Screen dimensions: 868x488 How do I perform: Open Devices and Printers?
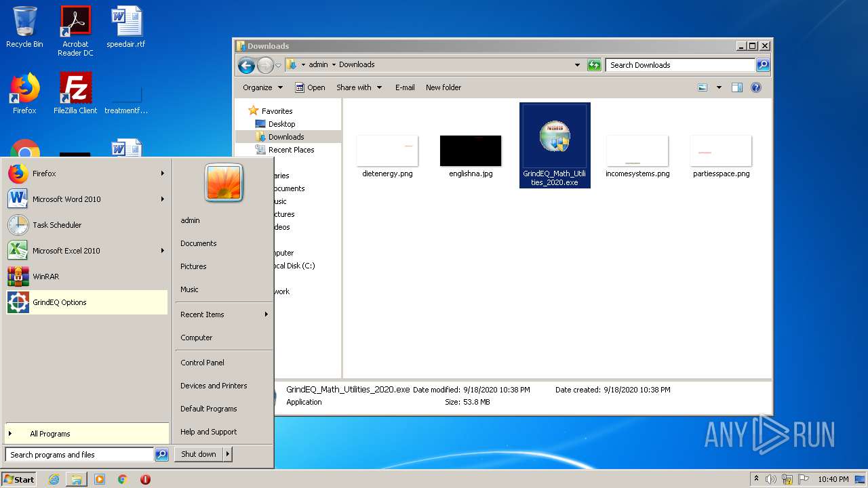pyautogui.click(x=214, y=386)
